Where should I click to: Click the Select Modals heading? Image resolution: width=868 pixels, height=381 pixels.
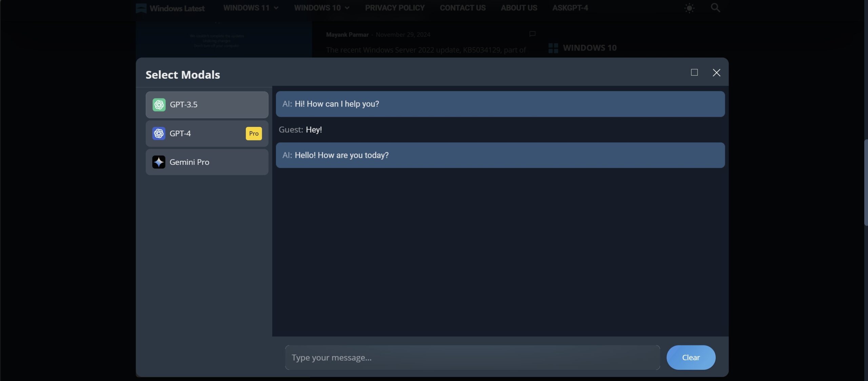pyautogui.click(x=183, y=75)
